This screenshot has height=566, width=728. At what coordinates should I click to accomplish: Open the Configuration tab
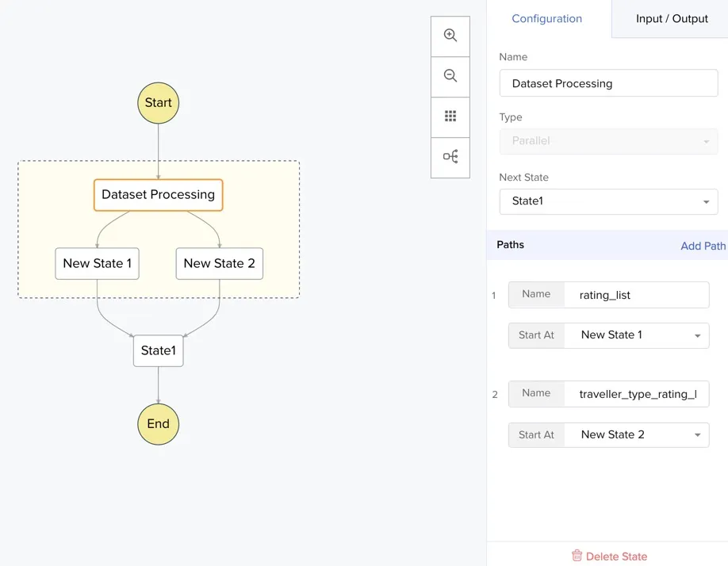click(x=547, y=19)
